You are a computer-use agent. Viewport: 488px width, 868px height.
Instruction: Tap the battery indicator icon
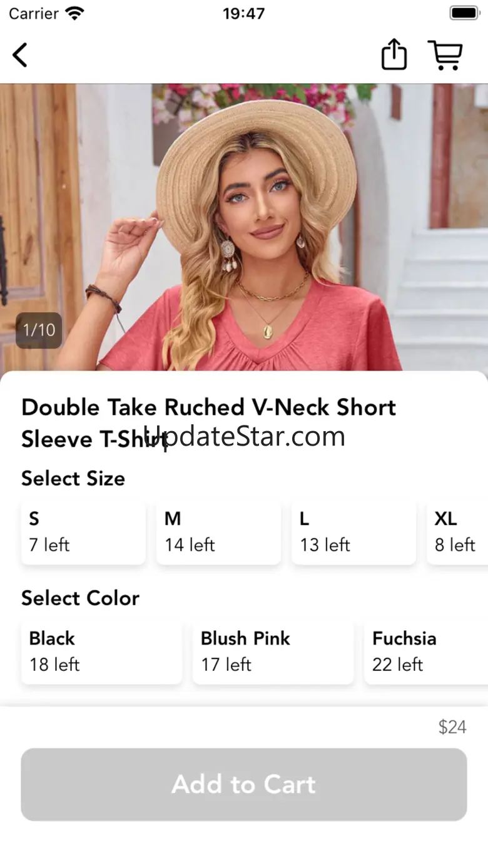point(464,13)
